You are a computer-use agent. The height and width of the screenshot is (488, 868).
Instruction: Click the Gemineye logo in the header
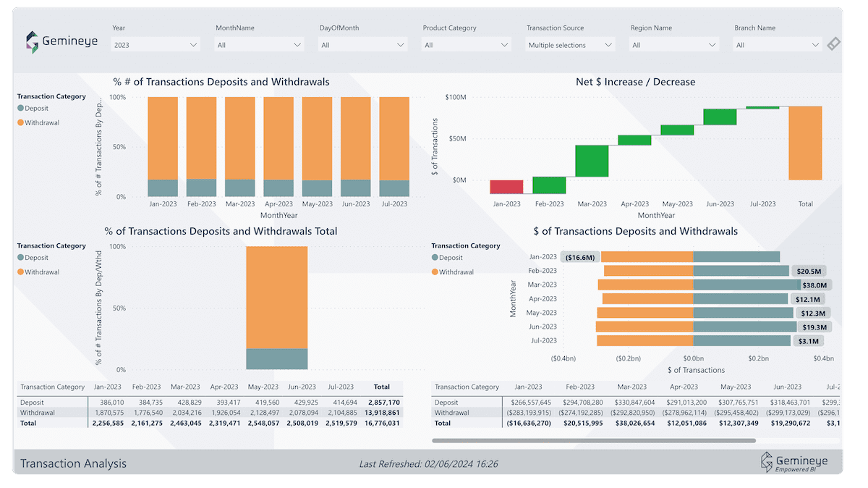61,41
